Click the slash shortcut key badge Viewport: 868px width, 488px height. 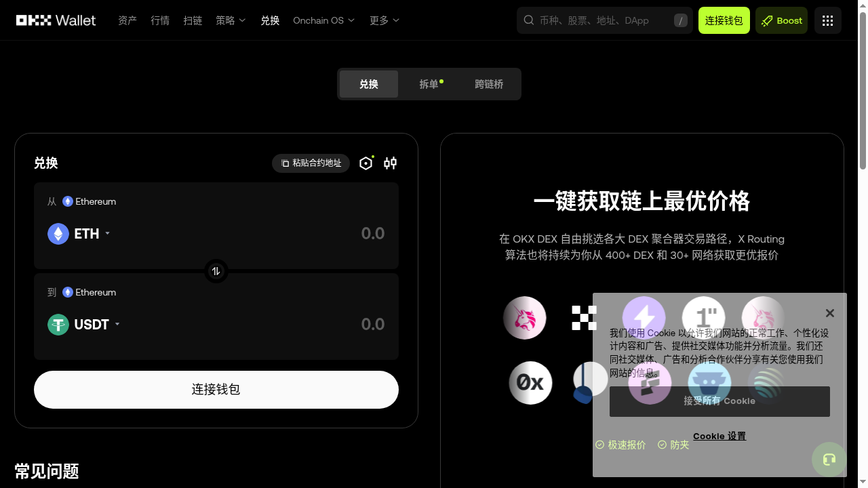point(680,21)
